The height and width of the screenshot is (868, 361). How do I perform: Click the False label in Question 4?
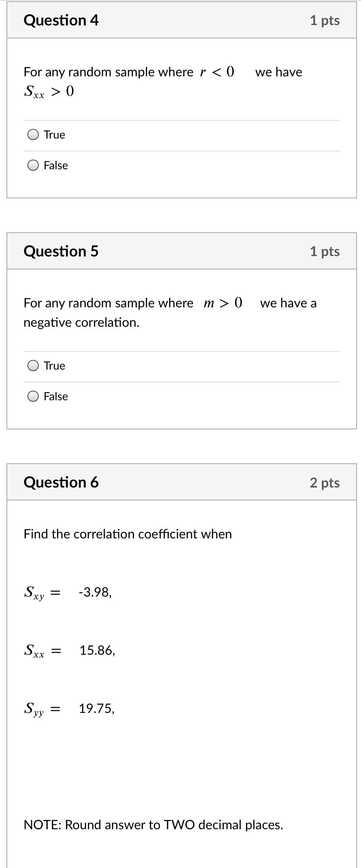55,165
